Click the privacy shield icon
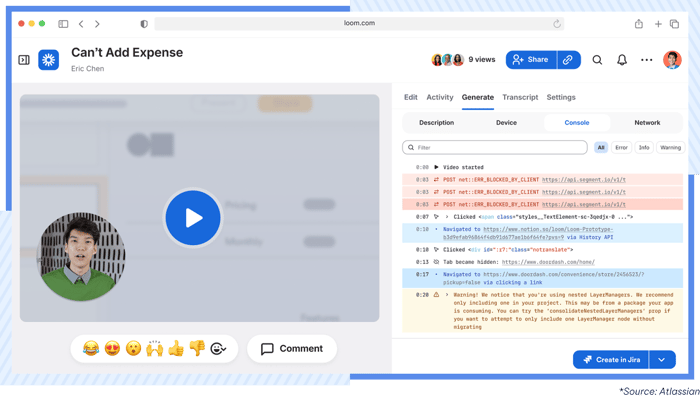Viewport: 700px width, 397px height. (144, 24)
